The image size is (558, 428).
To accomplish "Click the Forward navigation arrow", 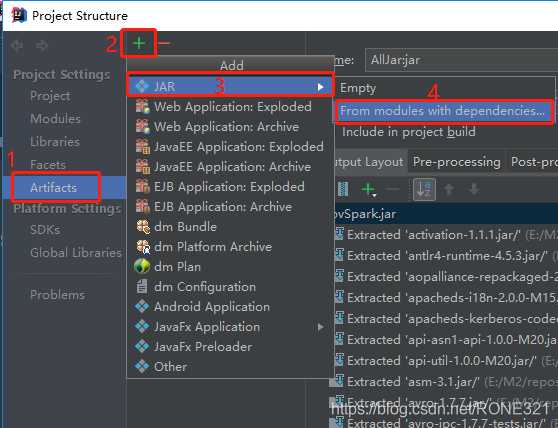I will (42, 46).
